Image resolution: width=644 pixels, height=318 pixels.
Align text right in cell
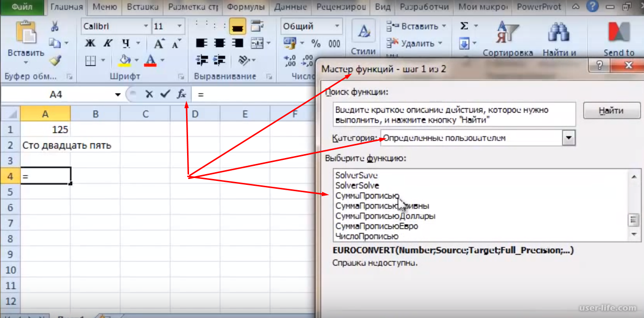[237, 43]
